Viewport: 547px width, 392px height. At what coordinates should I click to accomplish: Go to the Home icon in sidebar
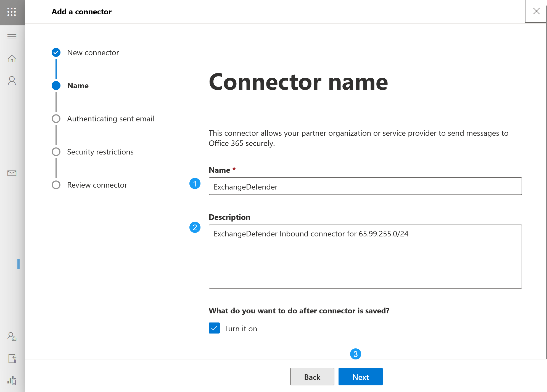click(12, 59)
